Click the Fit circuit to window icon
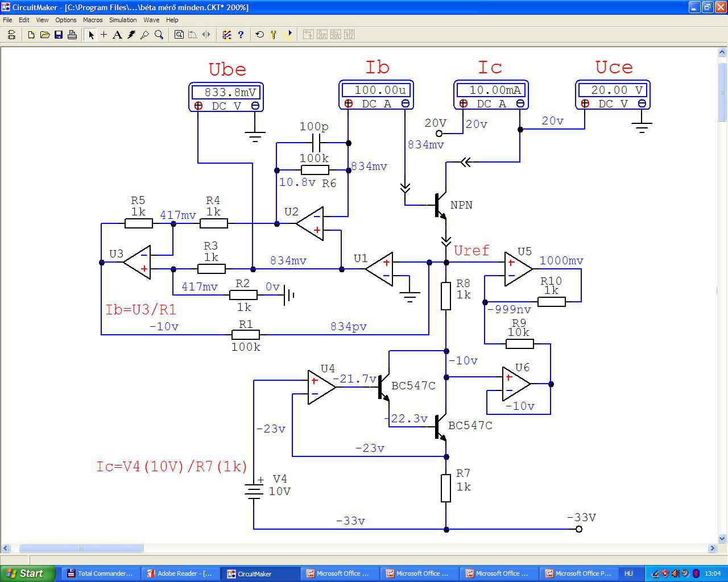Screen dimensions: 728x582 pos(179,35)
